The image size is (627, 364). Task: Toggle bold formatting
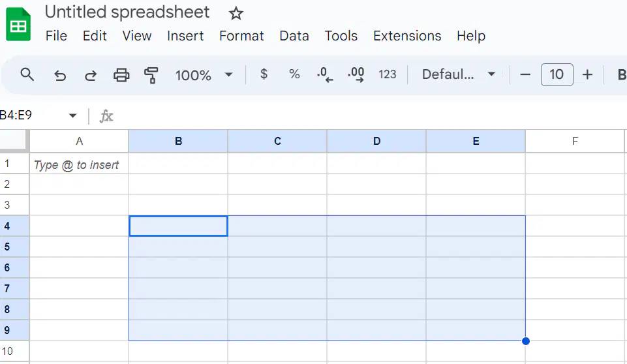621,74
